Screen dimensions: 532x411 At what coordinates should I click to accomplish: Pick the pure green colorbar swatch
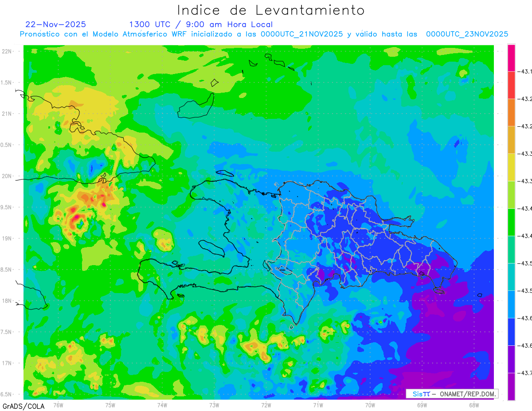pyautogui.click(x=511, y=222)
